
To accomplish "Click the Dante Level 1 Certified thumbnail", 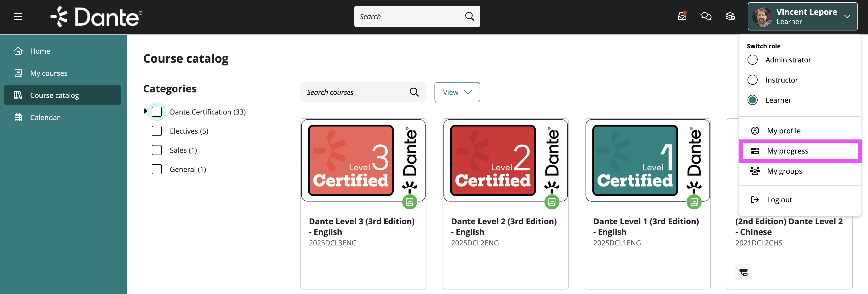I will (647, 160).
